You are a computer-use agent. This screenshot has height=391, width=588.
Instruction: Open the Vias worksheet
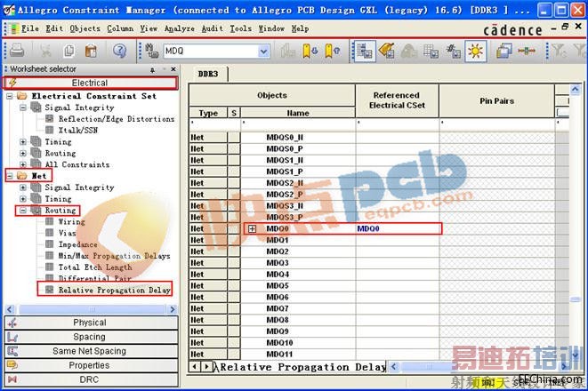click(x=67, y=233)
